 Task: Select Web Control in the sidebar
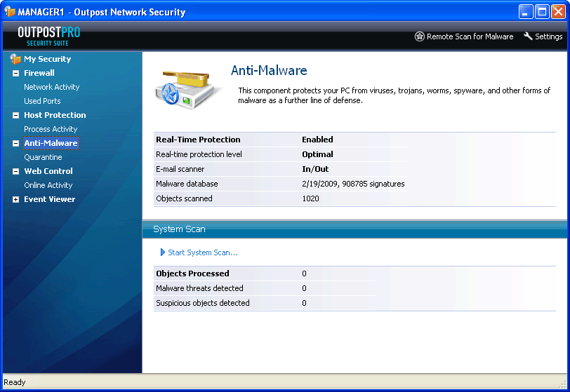(48, 170)
